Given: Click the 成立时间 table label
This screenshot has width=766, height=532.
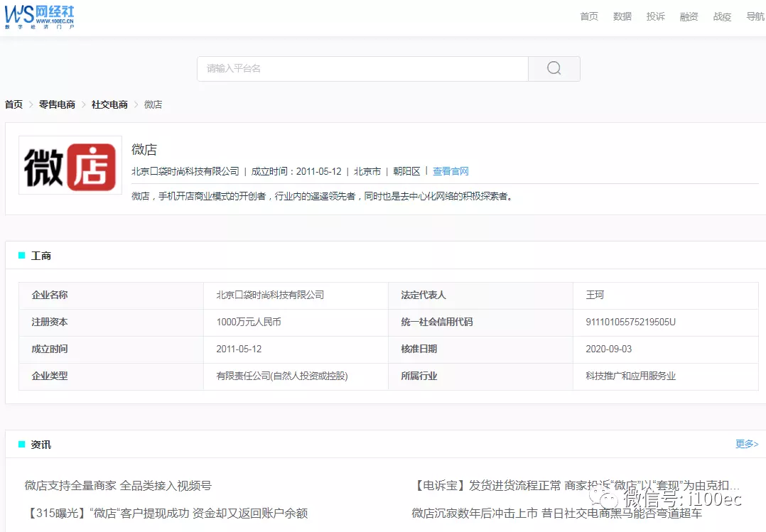Looking at the screenshot, I should point(50,349).
